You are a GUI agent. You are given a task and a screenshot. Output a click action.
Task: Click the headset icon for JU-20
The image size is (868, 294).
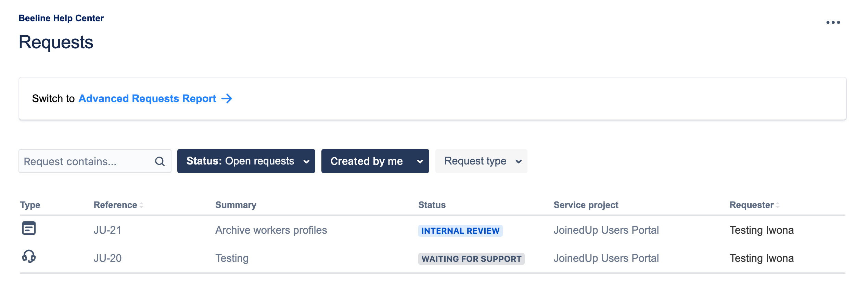coord(29,256)
